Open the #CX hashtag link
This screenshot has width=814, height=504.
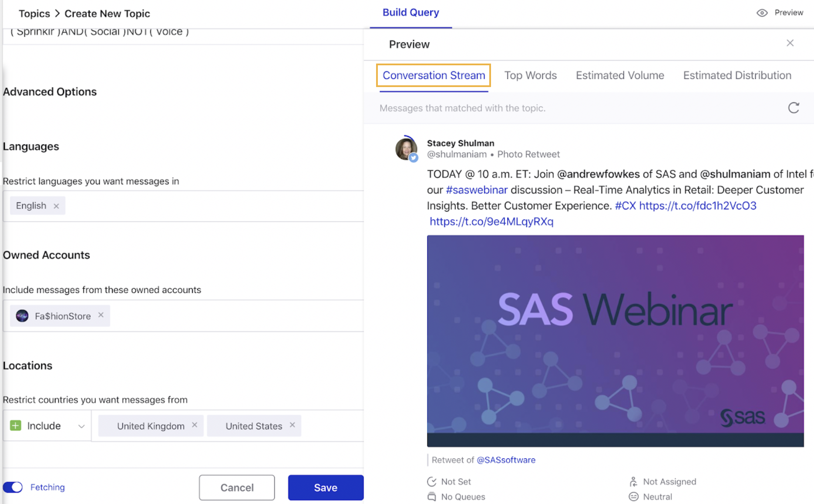626,206
